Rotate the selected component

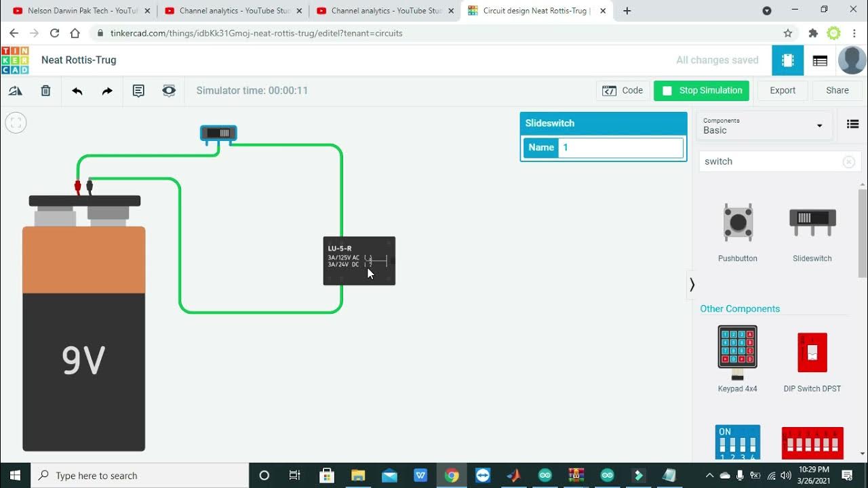click(x=15, y=91)
